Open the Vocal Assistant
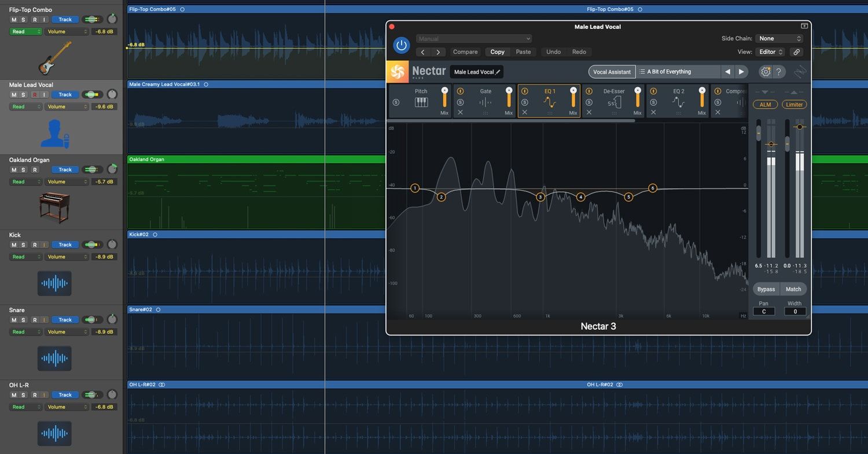Screen dimensions: 868x454 click(612, 72)
